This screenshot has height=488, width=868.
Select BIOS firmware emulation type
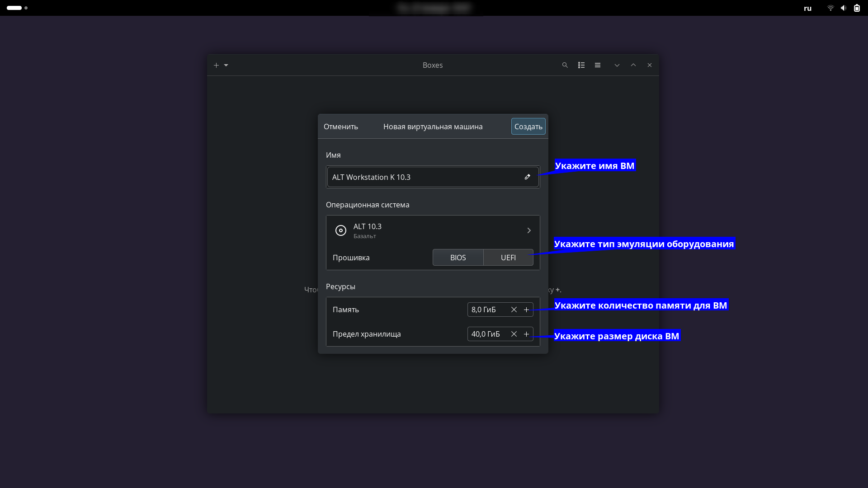click(x=458, y=258)
